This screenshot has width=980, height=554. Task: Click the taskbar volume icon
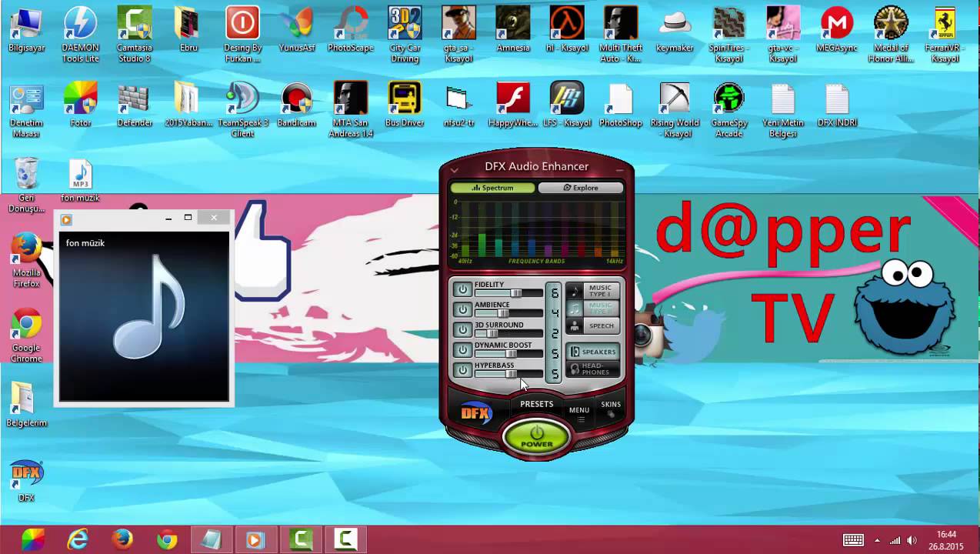[912, 540]
